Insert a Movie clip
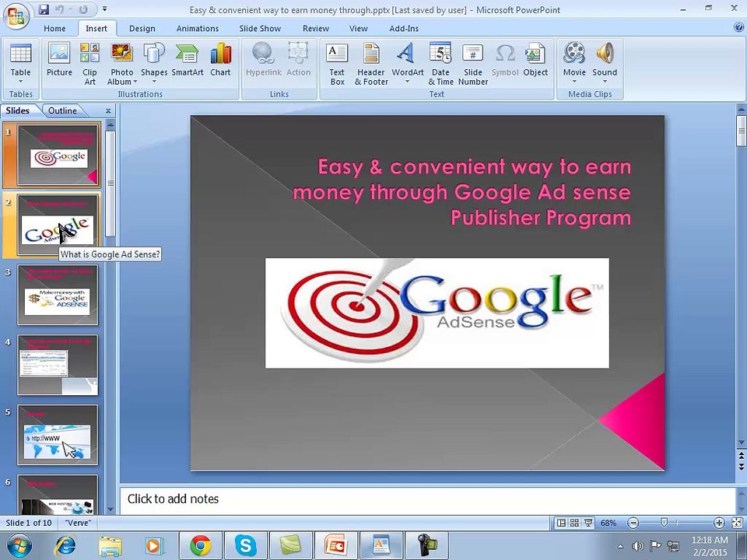This screenshot has height=560, width=747. (574, 63)
